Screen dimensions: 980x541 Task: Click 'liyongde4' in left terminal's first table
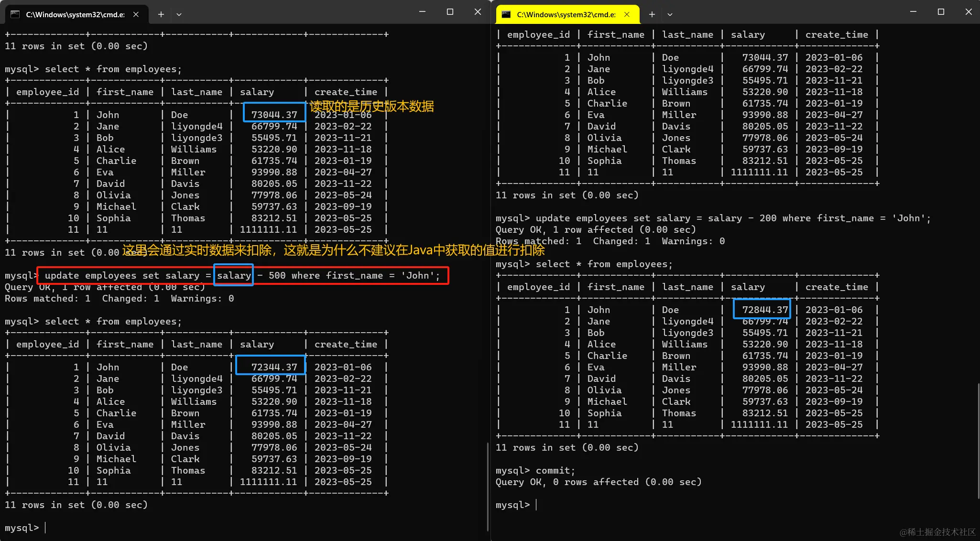click(x=196, y=126)
